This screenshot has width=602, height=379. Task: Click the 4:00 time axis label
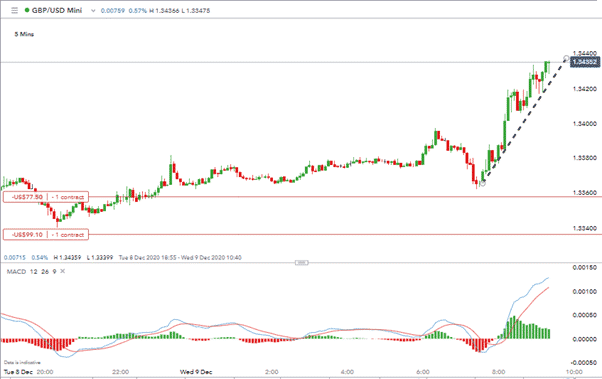tap(347, 372)
